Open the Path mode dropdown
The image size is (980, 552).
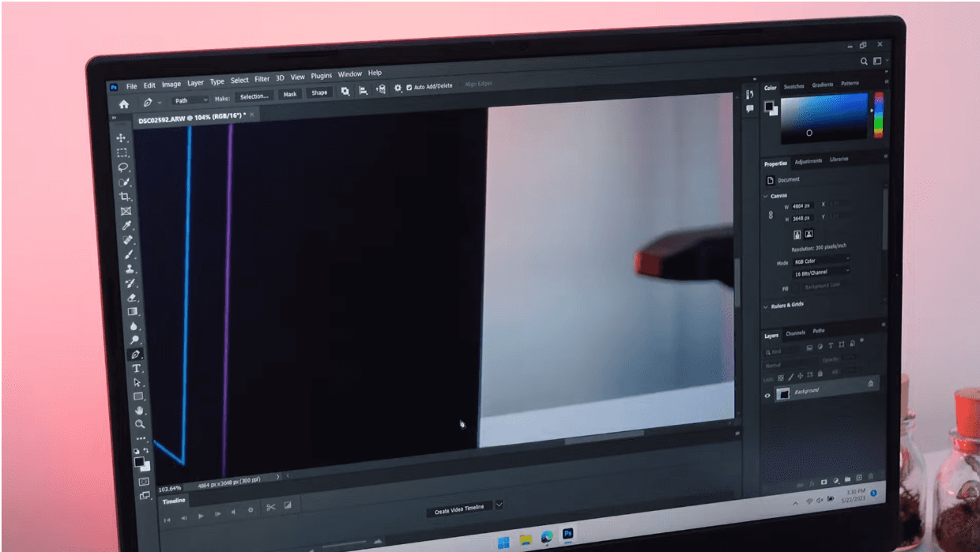[x=190, y=100]
